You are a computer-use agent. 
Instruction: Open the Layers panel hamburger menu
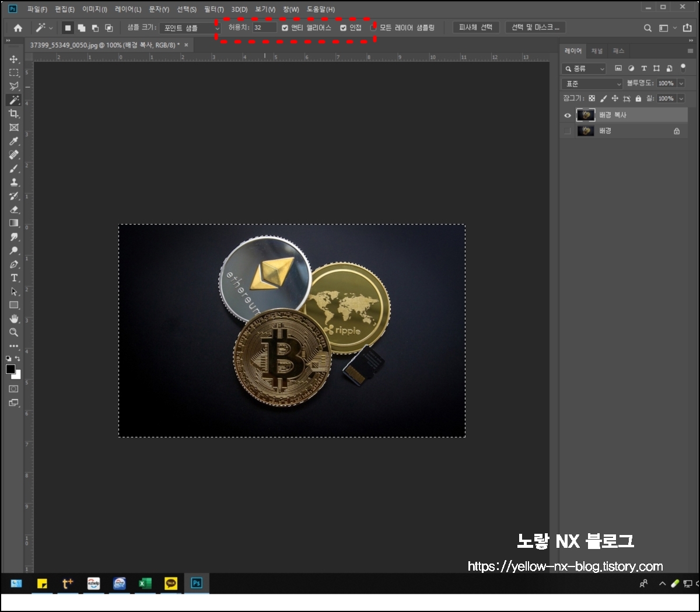coord(691,51)
